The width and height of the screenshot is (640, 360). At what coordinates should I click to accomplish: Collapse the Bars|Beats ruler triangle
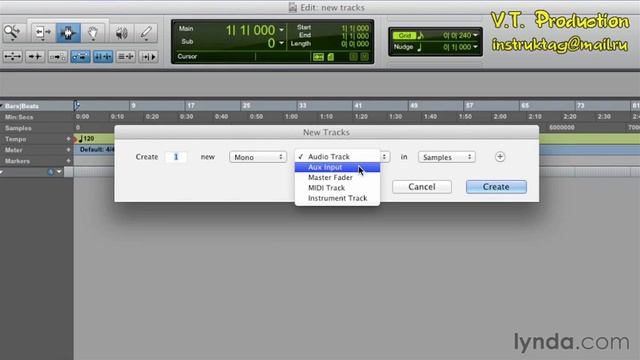pos(2,106)
